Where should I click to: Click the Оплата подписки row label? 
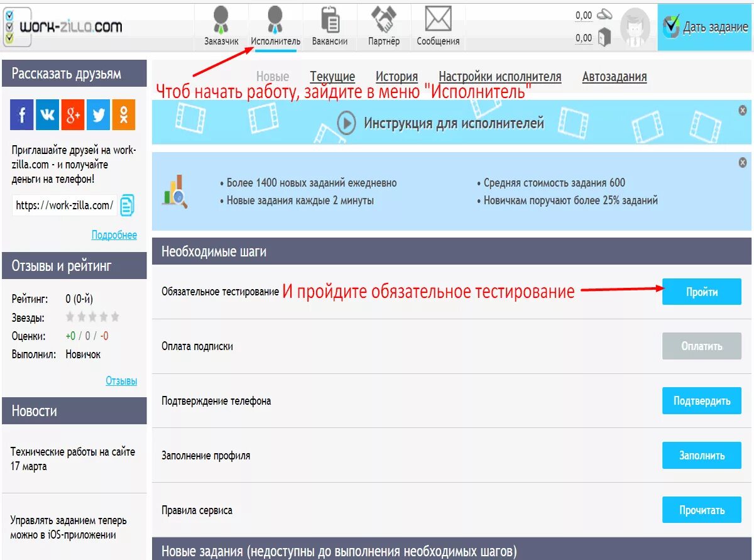tap(197, 346)
